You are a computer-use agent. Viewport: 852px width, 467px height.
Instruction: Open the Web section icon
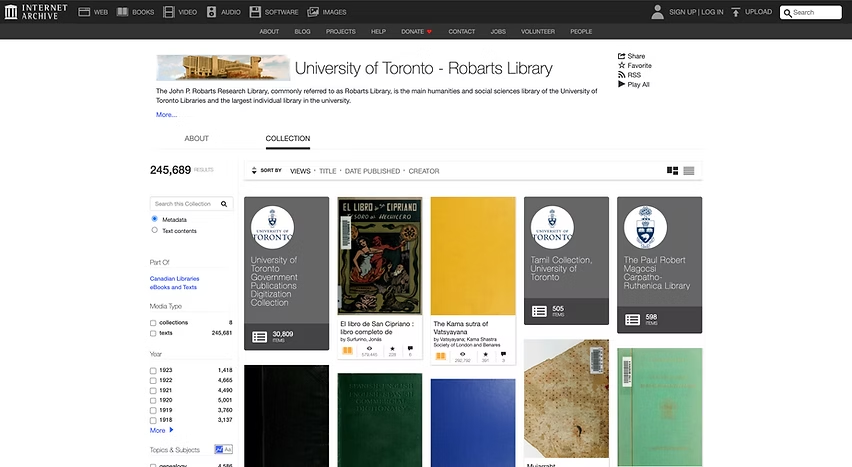point(84,12)
